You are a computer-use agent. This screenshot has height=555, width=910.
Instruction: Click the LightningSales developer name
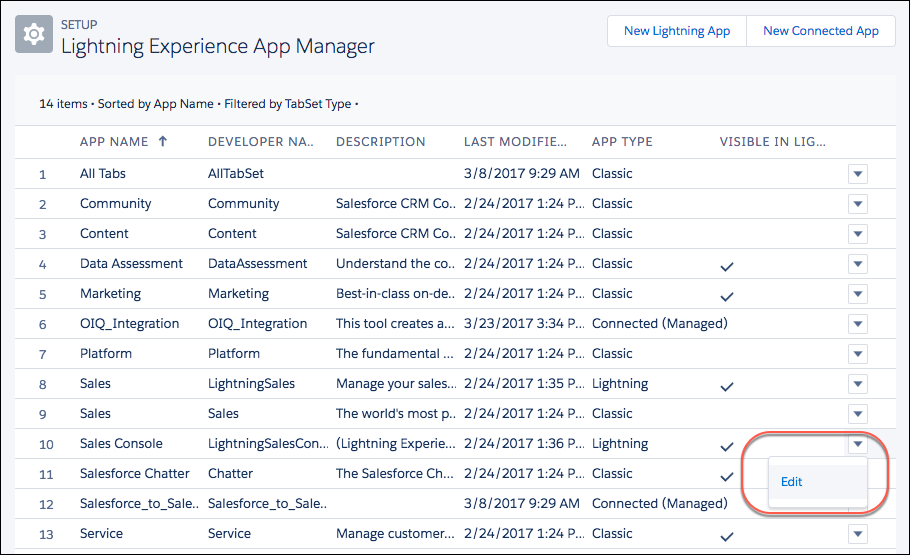click(251, 384)
